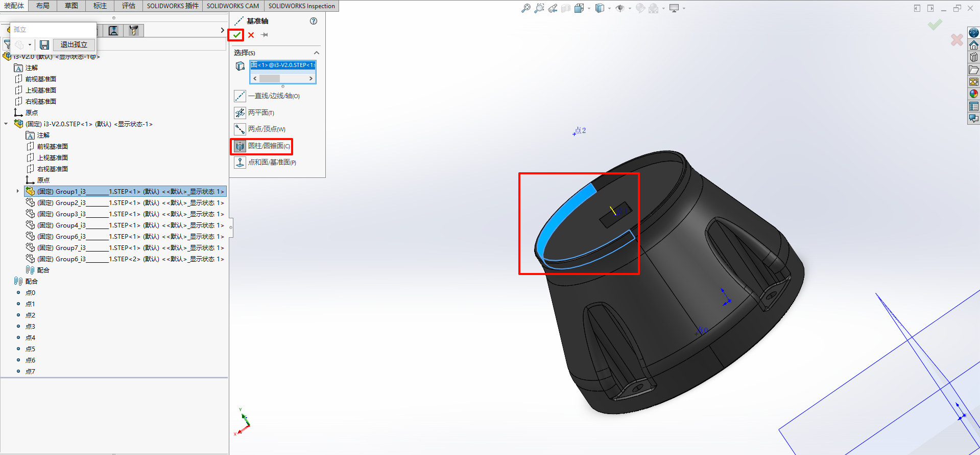Pin the reference axis property panel
The width and height of the screenshot is (980, 455).
pos(265,35)
